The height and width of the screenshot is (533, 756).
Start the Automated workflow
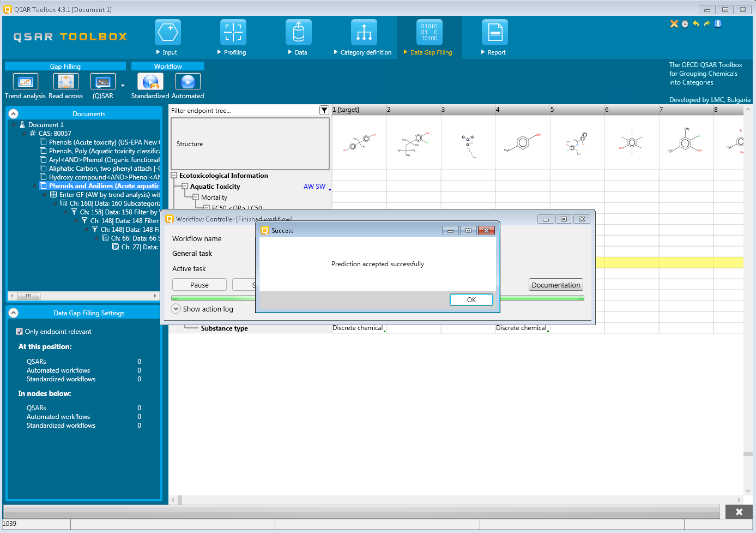pos(188,82)
